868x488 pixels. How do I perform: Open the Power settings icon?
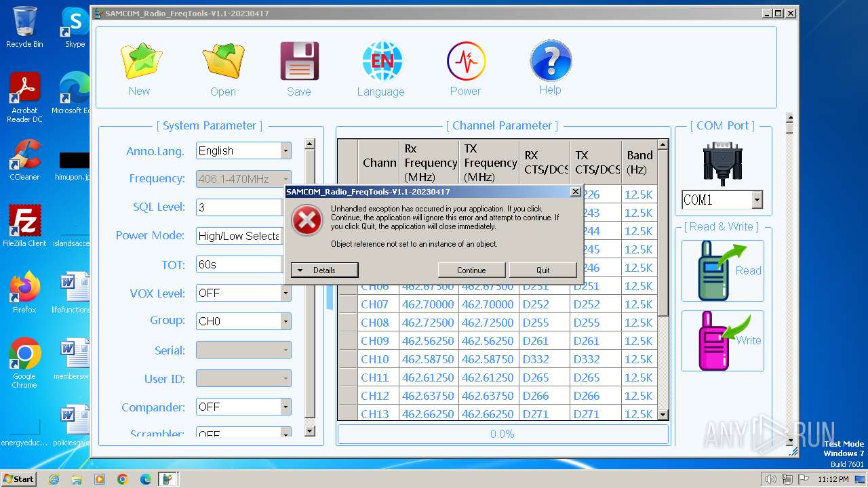point(466,62)
